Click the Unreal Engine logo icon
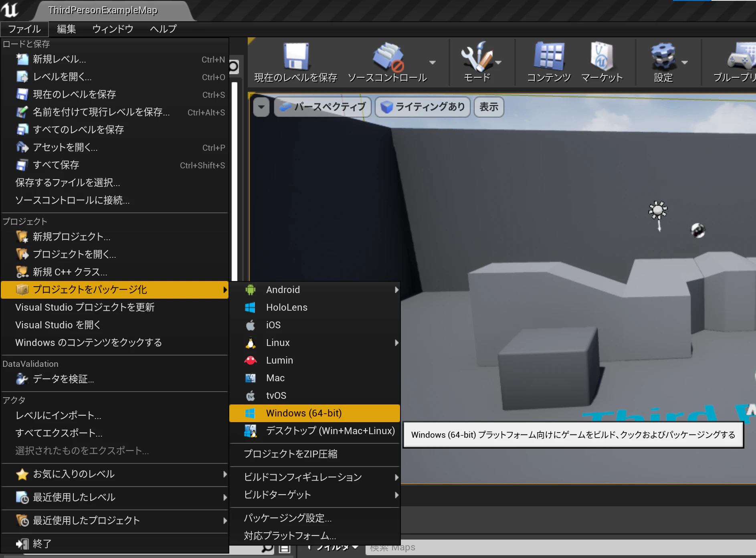This screenshot has height=558, width=756. coord(10,10)
